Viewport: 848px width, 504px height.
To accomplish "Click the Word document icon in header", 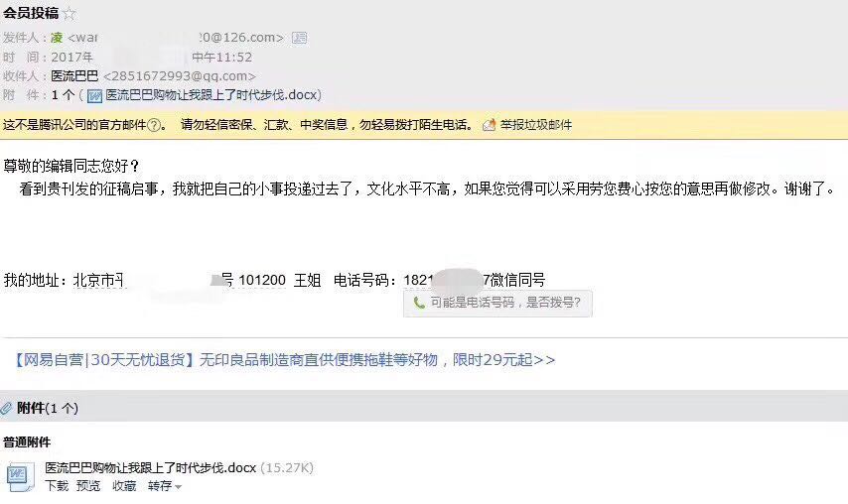I will coord(94,96).
